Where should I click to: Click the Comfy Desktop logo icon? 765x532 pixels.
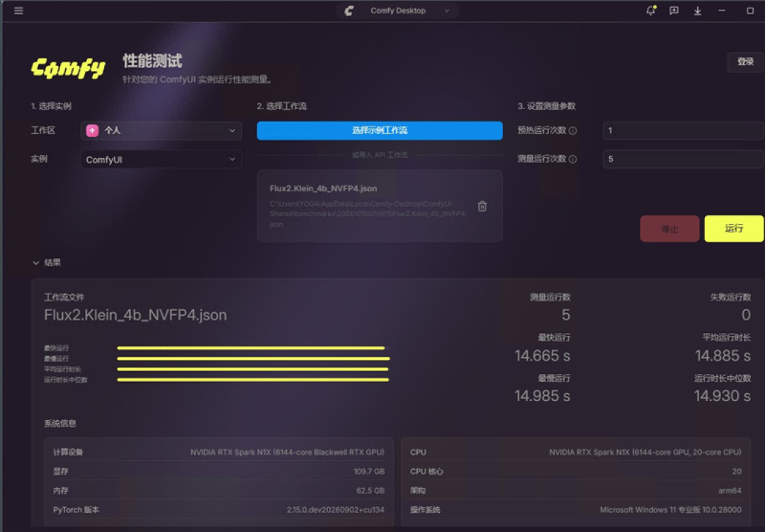(x=348, y=11)
